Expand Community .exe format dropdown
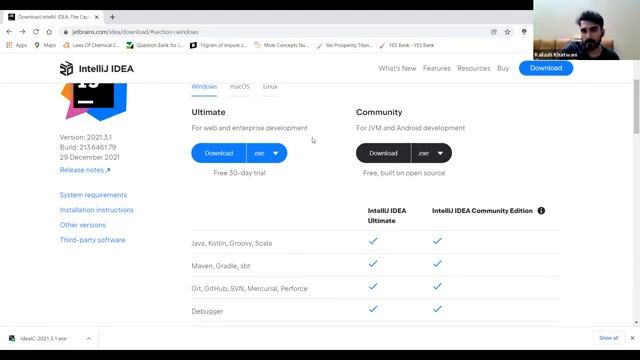Image resolution: width=640 pixels, height=360 pixels. pos(431,153)
